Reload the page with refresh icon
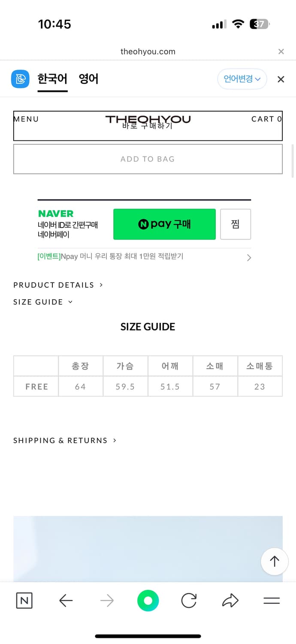Viewport: 296px width, 644px height. pyautogui.click(x=189, y=601)
